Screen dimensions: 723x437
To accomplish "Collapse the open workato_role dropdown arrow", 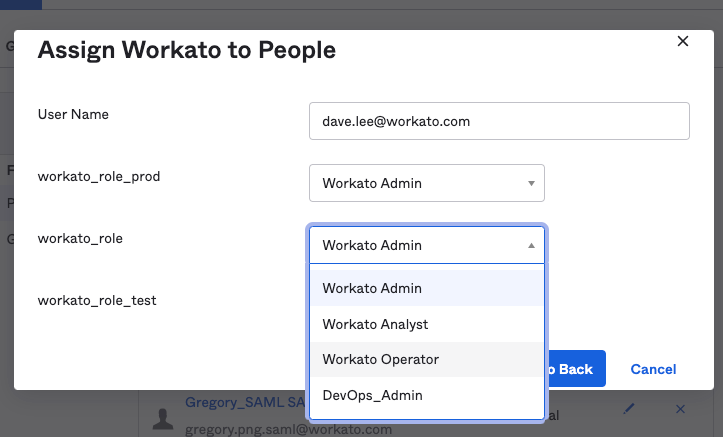I will click(x=530, y=245).
